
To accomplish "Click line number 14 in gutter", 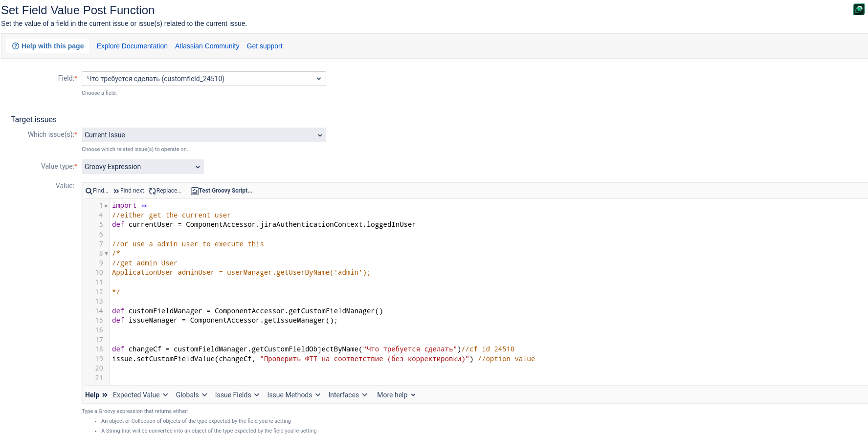I will pyautogui.click(x=99, y=311).
